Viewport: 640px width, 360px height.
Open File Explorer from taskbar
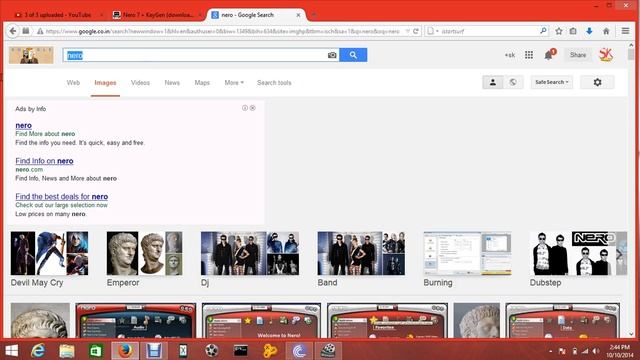67,351
